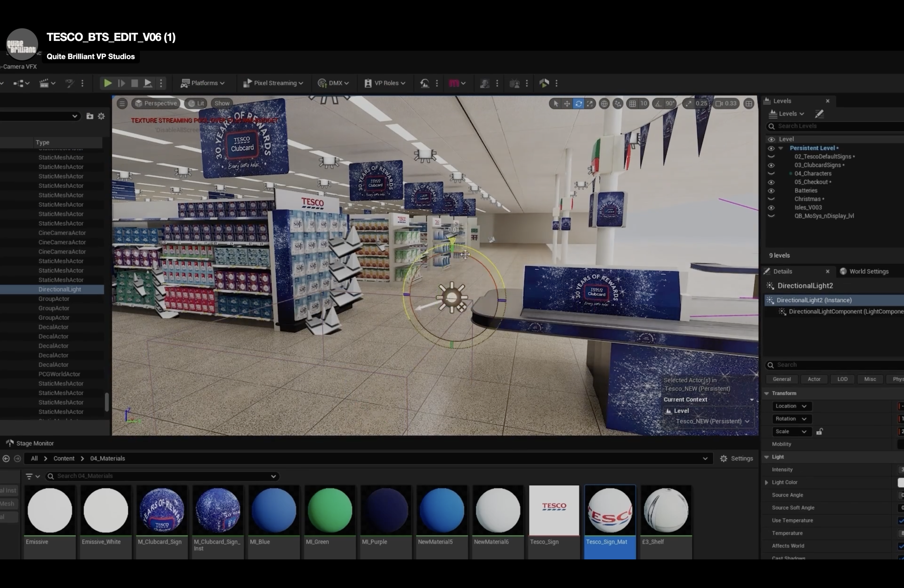This screenshot has width=904, height=588.
Task: Toggle rotation angle snapping icon
Action: 659,103
